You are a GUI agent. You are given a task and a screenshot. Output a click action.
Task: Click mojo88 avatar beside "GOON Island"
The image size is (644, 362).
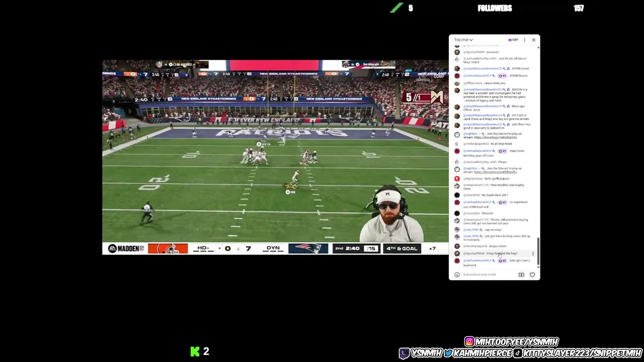[x=457, y=68]
